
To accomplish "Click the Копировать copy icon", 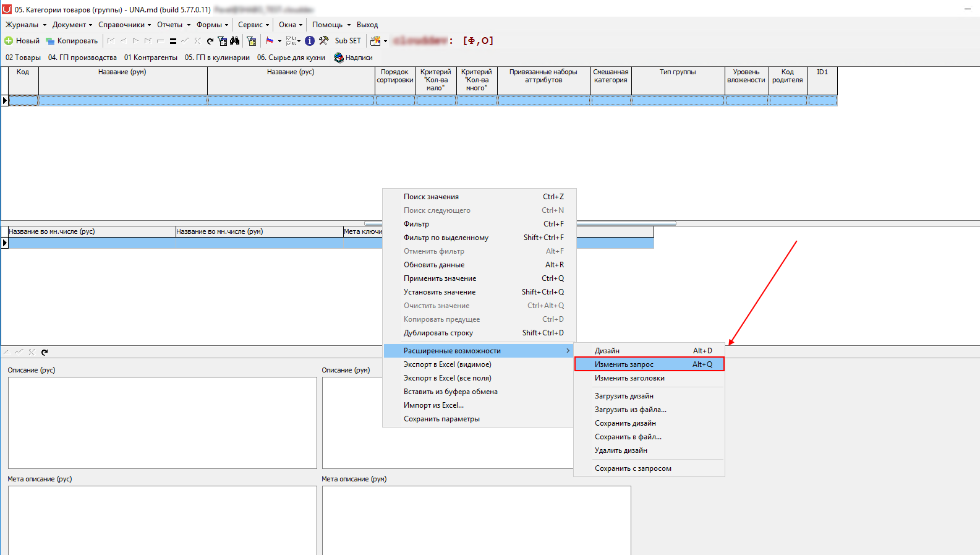I will click(50, 41).
